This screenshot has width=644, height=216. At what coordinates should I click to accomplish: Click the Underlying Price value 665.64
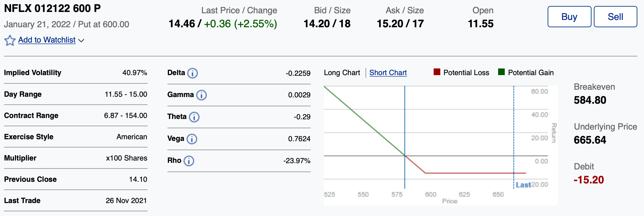pyautogui.click(x=590, y=140)
